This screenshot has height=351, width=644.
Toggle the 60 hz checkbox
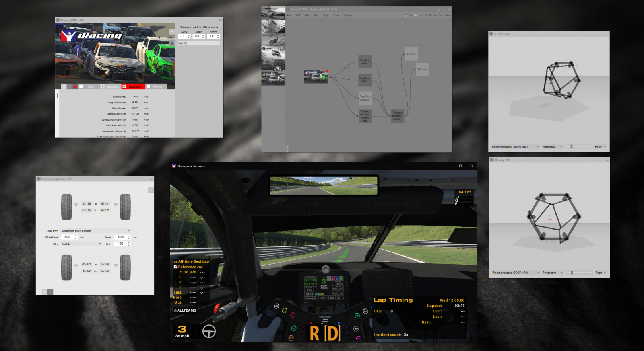(x=81, y=86)
